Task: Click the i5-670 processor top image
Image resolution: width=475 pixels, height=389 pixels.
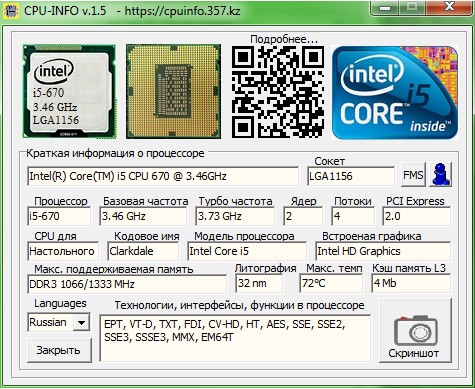Action: click(69, 92)
